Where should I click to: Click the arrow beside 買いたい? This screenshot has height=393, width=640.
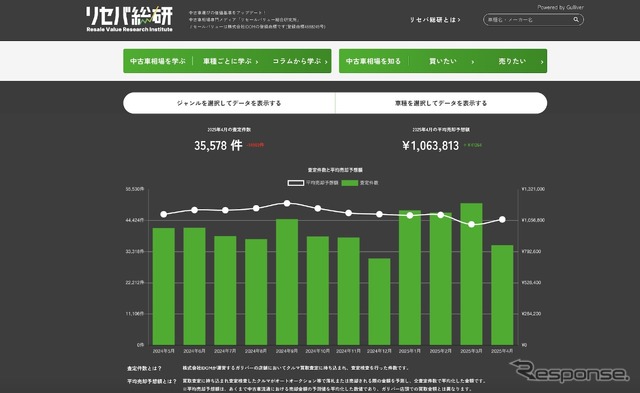[473, 62]
